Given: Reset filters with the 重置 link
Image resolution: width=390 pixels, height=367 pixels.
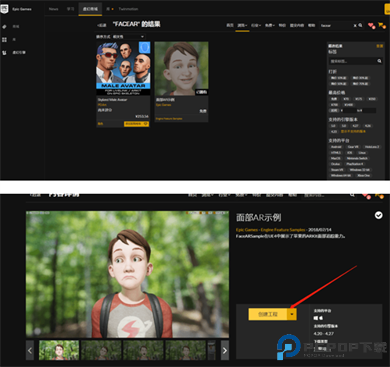Looking at the screenshot, I should pos(380,46).
